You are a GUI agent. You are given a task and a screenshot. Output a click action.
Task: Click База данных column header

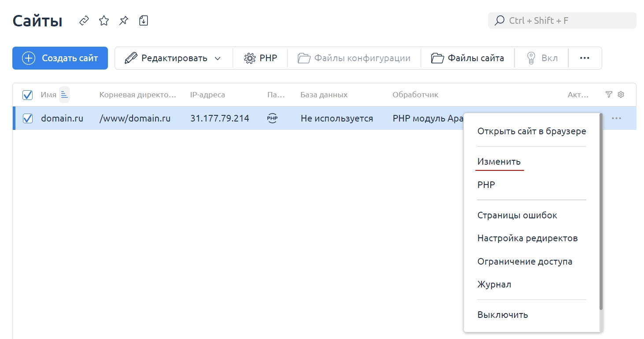coord(324,95)
